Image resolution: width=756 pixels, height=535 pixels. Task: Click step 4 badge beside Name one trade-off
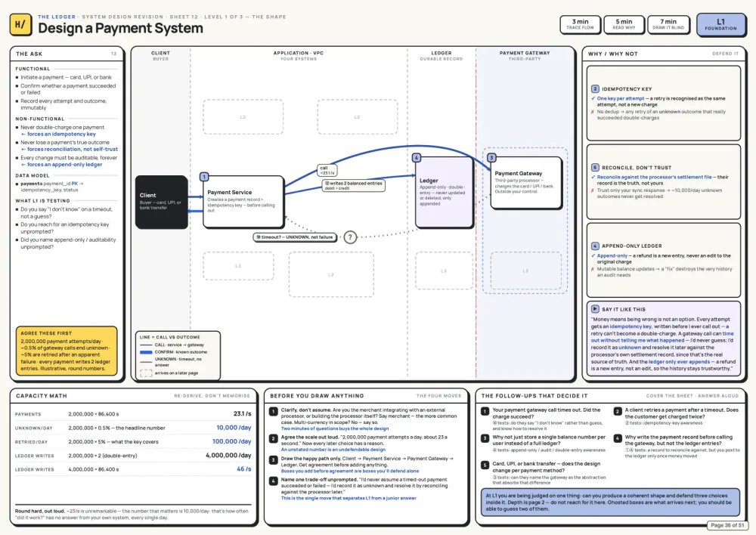(274, 481)
